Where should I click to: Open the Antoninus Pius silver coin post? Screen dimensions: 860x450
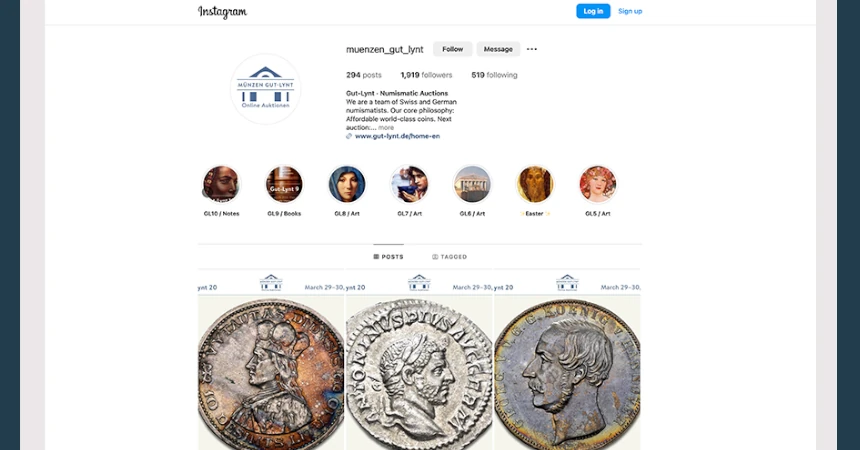(419, 359)
